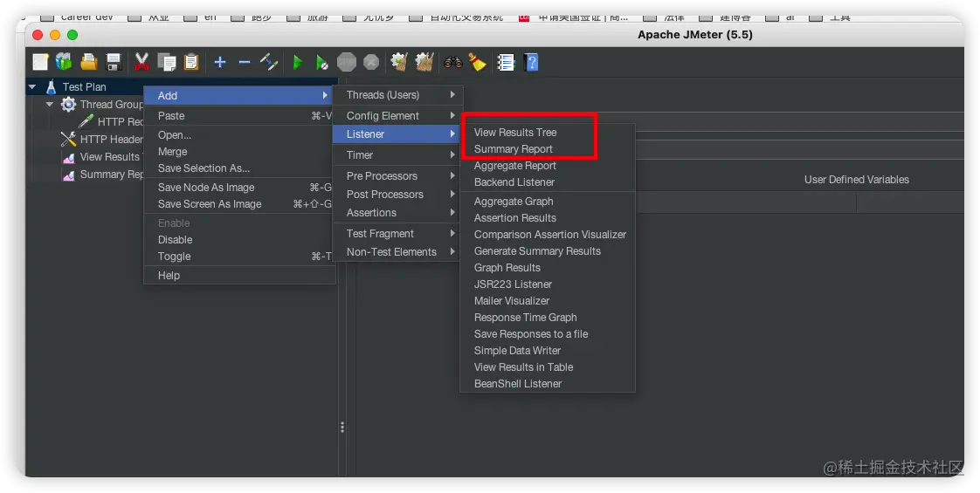
Task: Click the Shutdown toolbar icon
Action: (x=371, y=63)
